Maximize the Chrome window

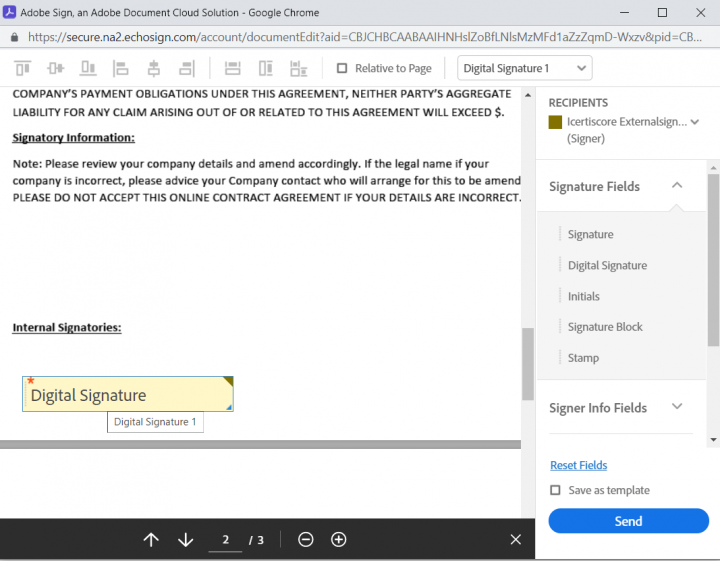pos(662,13)
